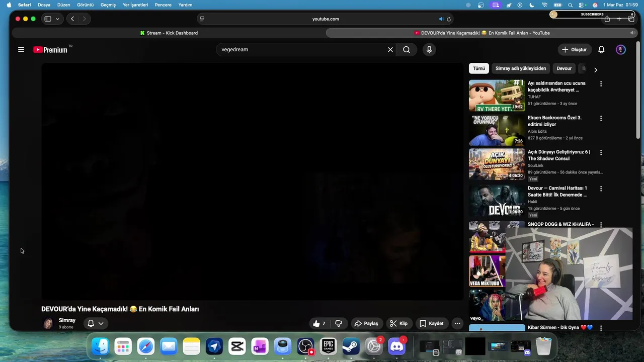Open options for 'Devour — Carnival Haritası' video
This screenshot has height=362, width=644.
pyautogui.click(x=601, y=189)
